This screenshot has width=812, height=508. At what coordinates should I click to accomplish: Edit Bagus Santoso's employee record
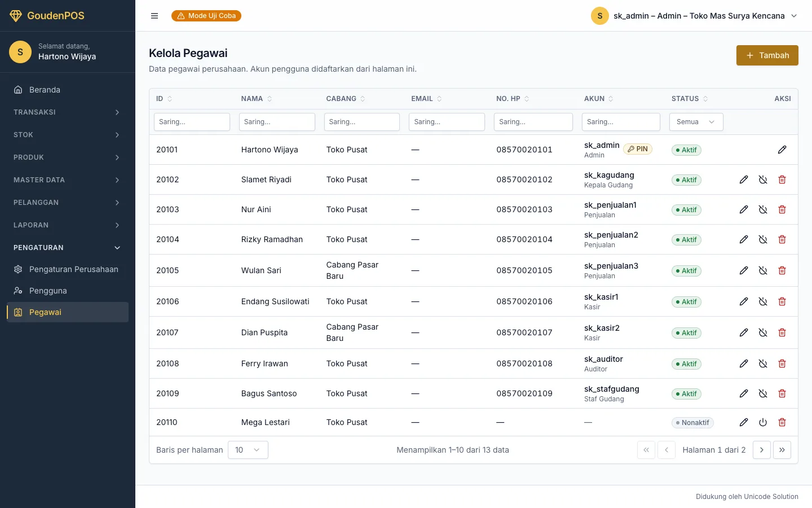[x=744, y=393]
